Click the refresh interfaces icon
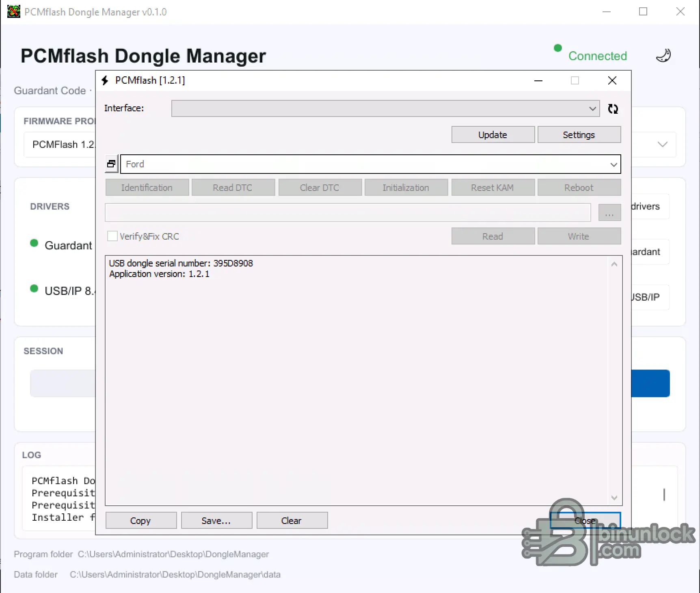This screenshot has height=593, width=700. tap(613, 109)
